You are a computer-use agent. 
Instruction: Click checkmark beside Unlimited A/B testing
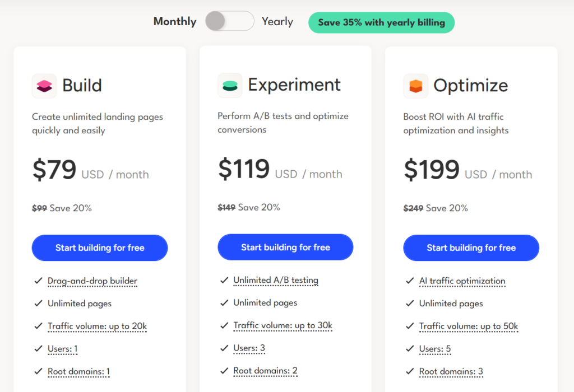(x=224, y=280)
